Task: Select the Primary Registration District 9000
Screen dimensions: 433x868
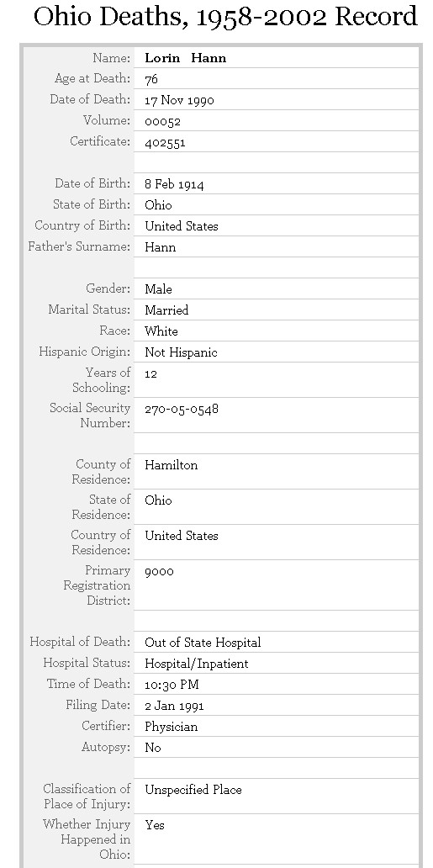Action: 159,571
